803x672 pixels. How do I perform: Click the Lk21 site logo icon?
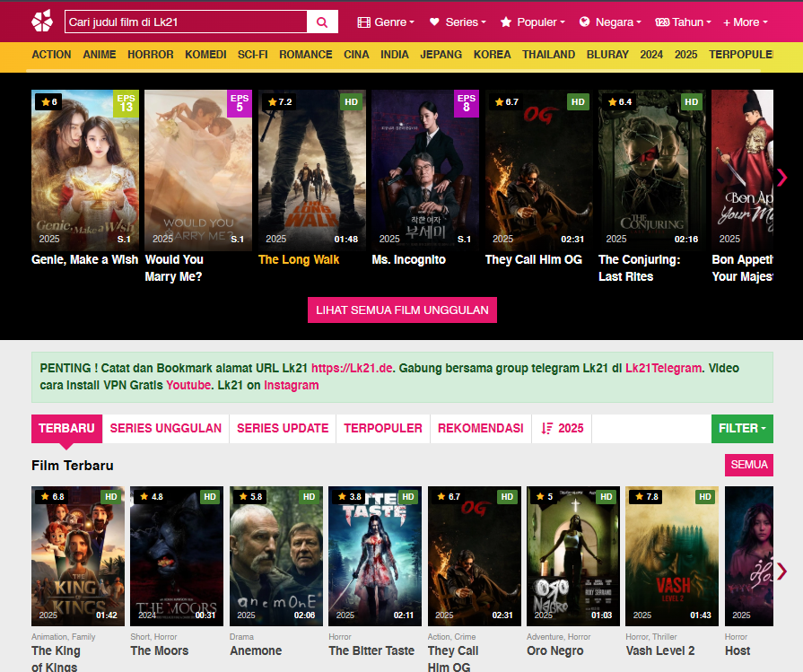tap(42, 21)
